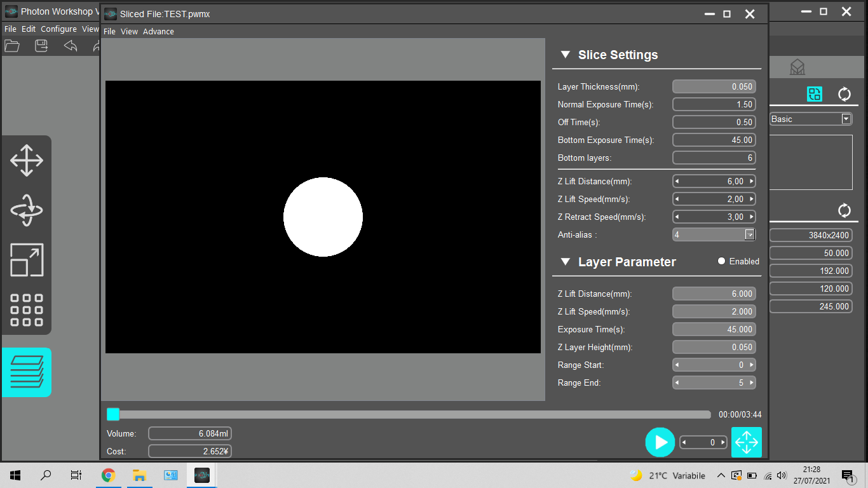Viewport: 868px width, 488px height.
Task: Open Google Chrome from the taskbar
Action: click(x=109, y=475)
